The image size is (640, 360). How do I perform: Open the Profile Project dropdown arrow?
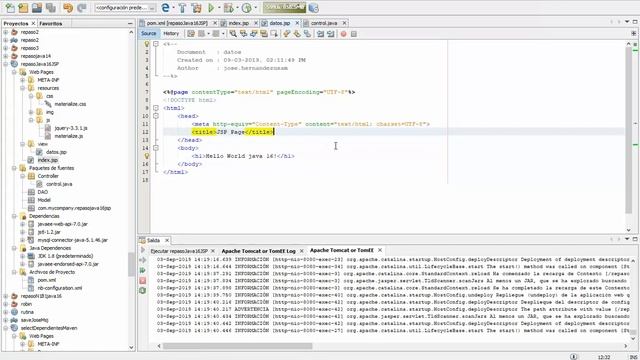coord(255,8)
